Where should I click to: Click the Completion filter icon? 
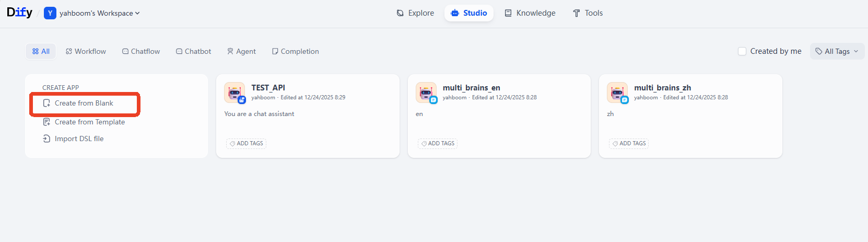click(x=275, y=51)
